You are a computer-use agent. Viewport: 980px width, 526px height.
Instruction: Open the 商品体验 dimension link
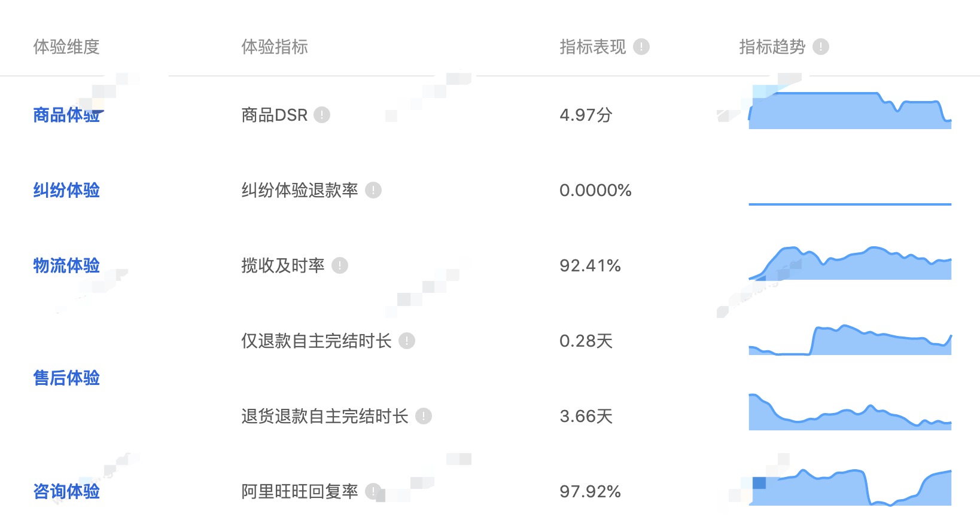(x=66, y=115)
